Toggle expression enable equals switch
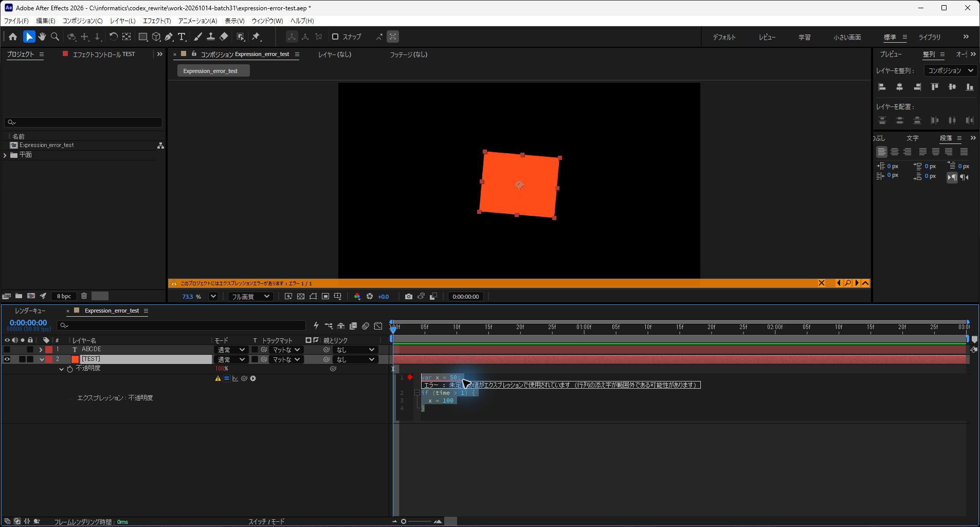Image resolution: width=980 pixels, height=527 pixels. pyautogui.click(x=227, y=378)
